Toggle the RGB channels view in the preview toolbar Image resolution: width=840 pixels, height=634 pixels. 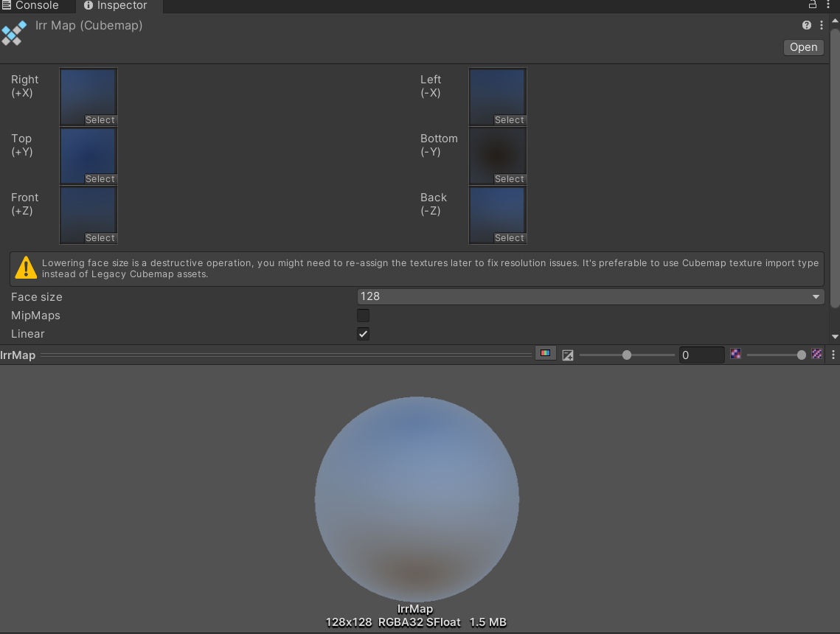pos(545,353)
